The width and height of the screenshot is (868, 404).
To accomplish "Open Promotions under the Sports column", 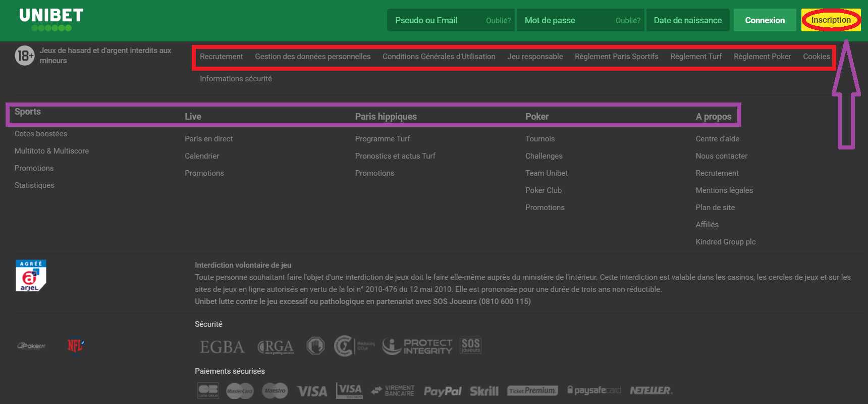I will tap(34, 168).
